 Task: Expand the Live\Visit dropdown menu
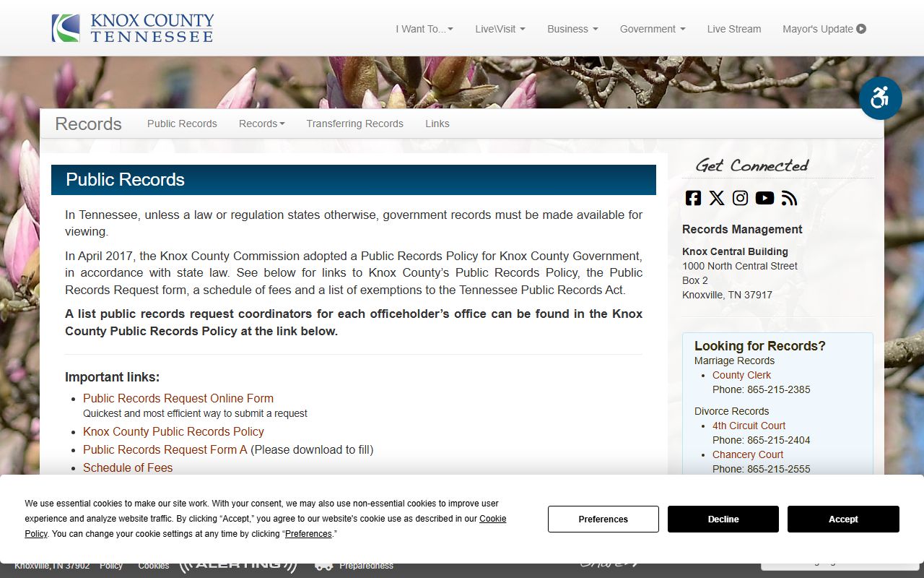tap(500, 29)
